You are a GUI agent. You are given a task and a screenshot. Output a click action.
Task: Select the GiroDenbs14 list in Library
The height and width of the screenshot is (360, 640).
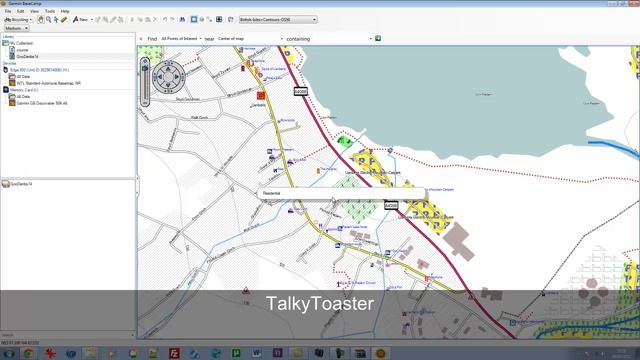pos(27,56)
